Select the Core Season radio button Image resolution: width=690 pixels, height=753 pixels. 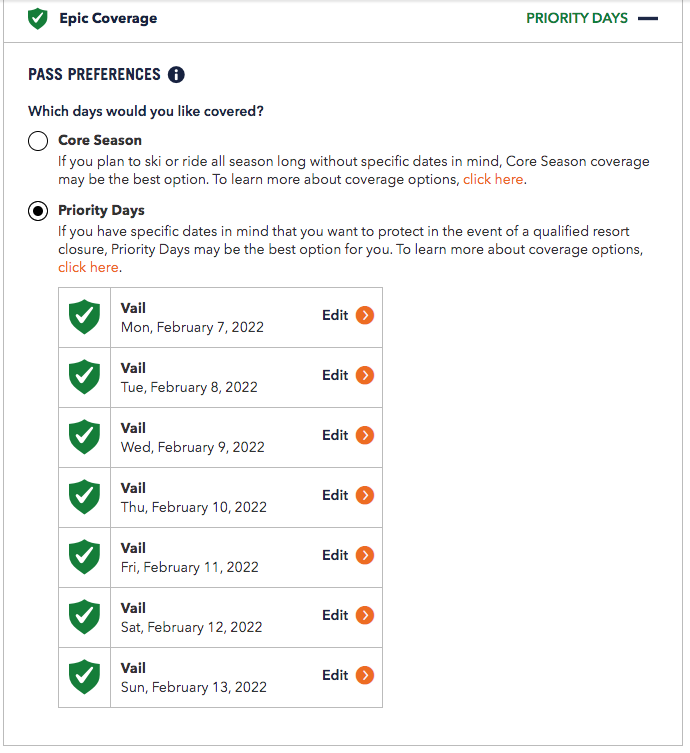click(x=38, y=141)
